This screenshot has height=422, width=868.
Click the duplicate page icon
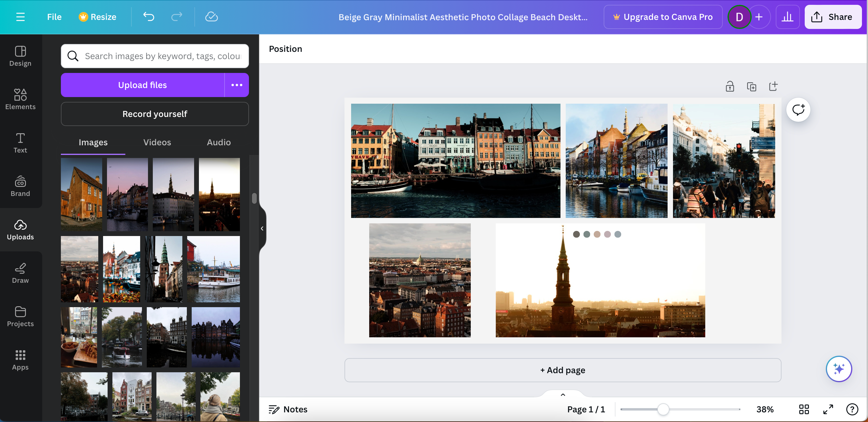[751, 87]
